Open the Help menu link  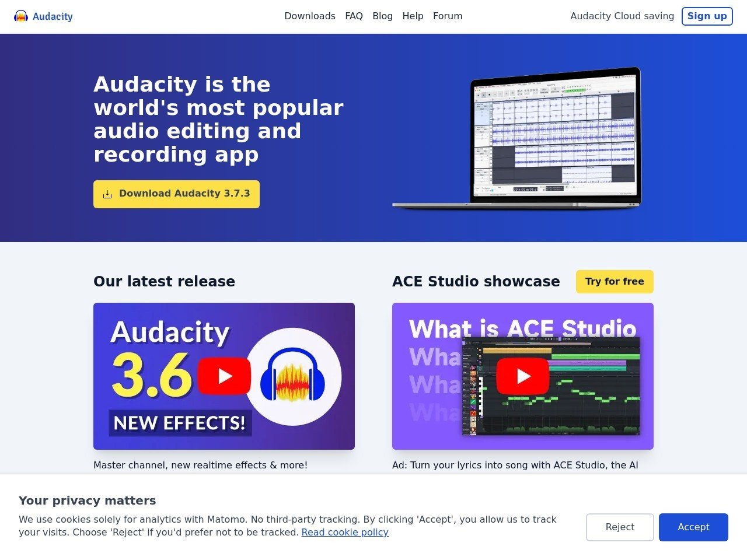tap(413, 16)
